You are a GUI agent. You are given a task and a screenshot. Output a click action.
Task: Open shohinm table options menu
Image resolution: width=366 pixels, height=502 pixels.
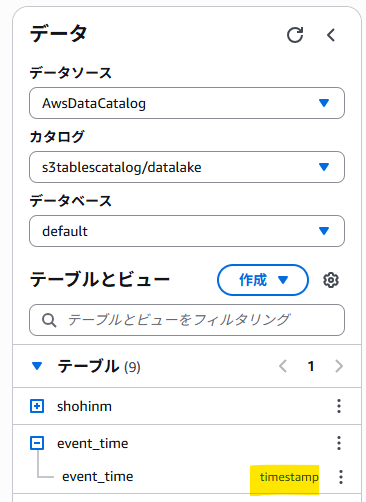click(x=339, y=406)
